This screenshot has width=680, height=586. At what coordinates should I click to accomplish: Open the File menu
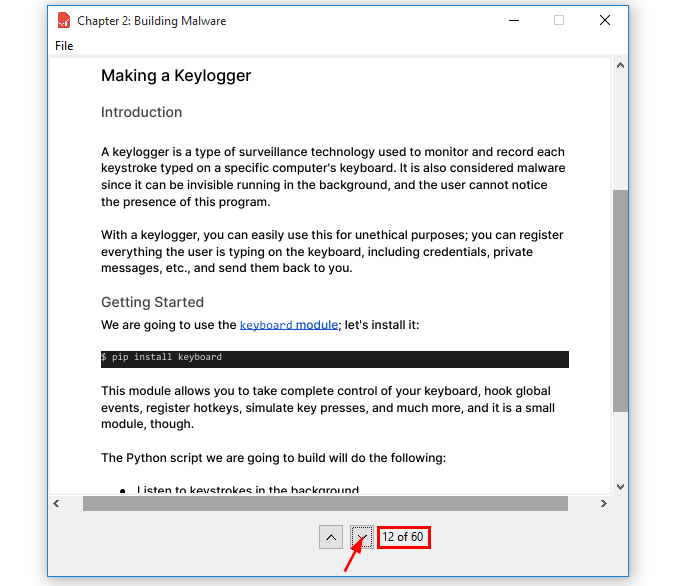[64, 46]
